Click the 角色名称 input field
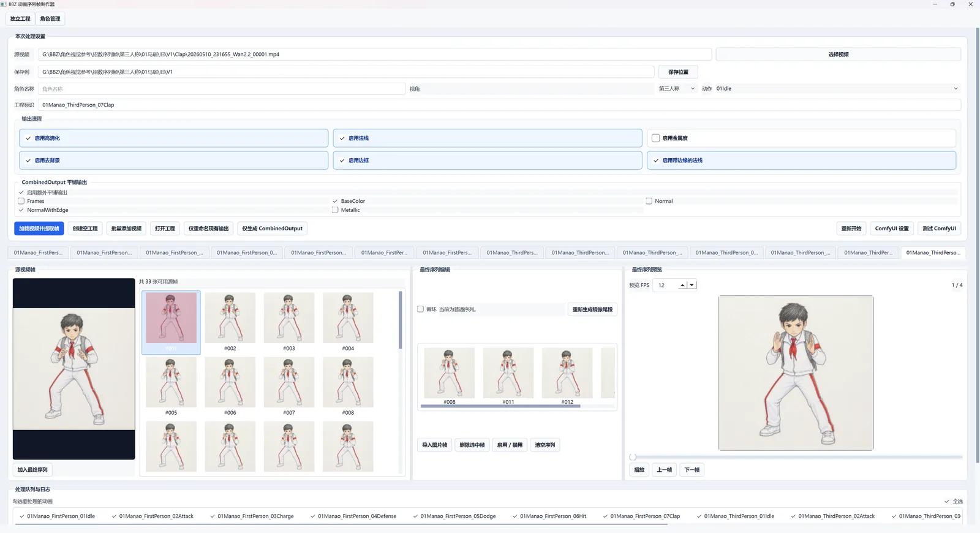Viewport: 980px width, 533px height. 222,89
